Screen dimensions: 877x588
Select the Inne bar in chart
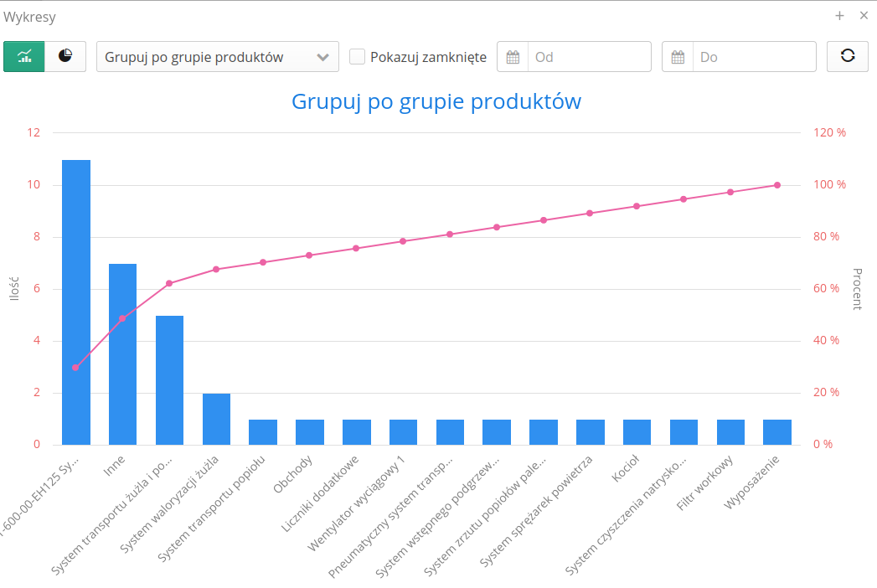122,353
